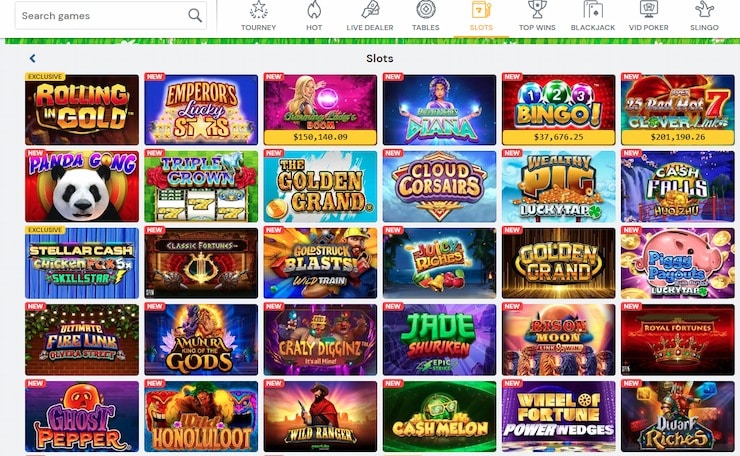Launch the Rolling in Gold game

82,110
